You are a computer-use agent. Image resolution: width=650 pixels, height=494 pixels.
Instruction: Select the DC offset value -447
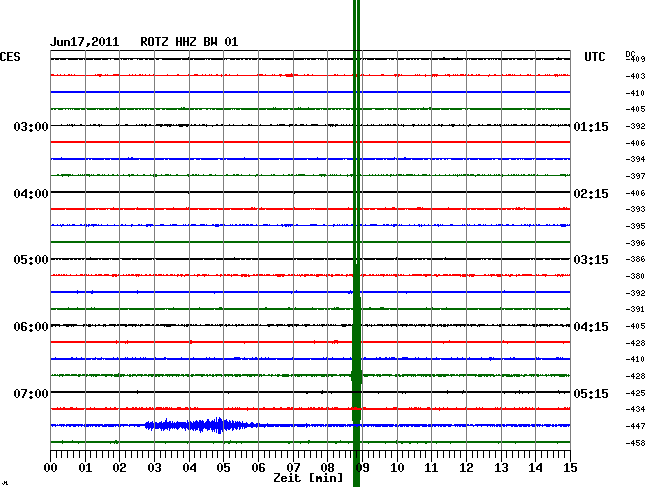[635, 426]
